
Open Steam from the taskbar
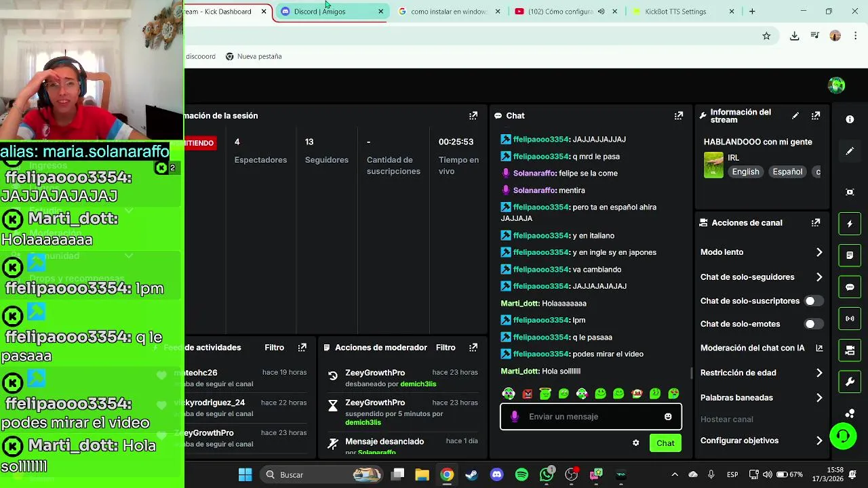click(x=471, y=474)
